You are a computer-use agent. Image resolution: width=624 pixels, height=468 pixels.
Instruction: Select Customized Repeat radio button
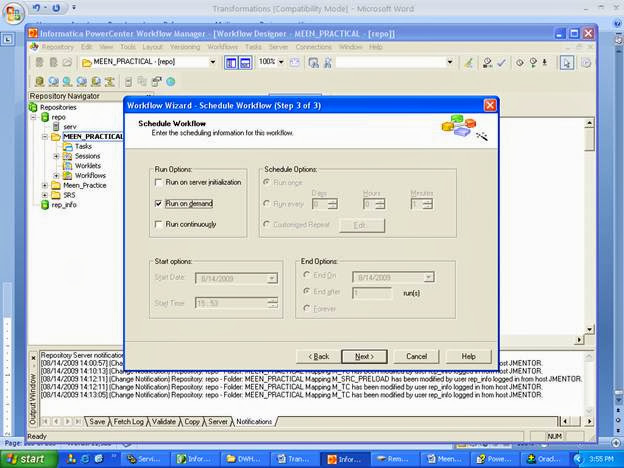(x=266, y=224)
